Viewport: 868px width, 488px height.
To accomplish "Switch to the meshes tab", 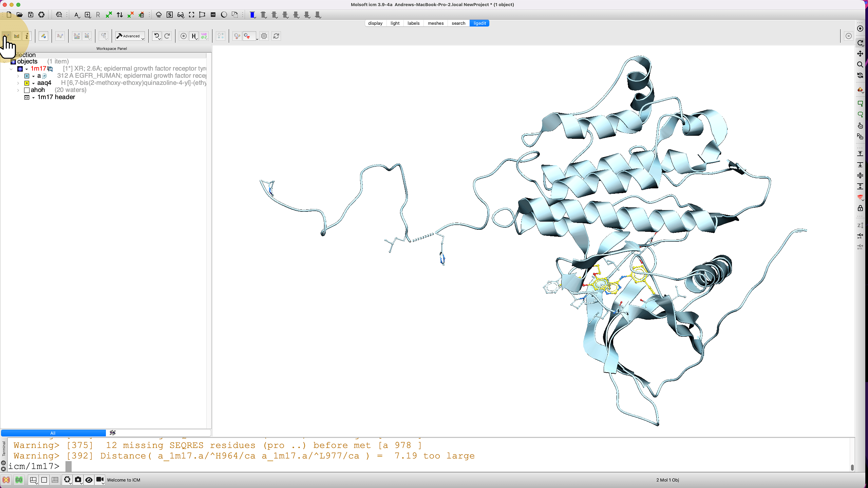I will (435, 23).
